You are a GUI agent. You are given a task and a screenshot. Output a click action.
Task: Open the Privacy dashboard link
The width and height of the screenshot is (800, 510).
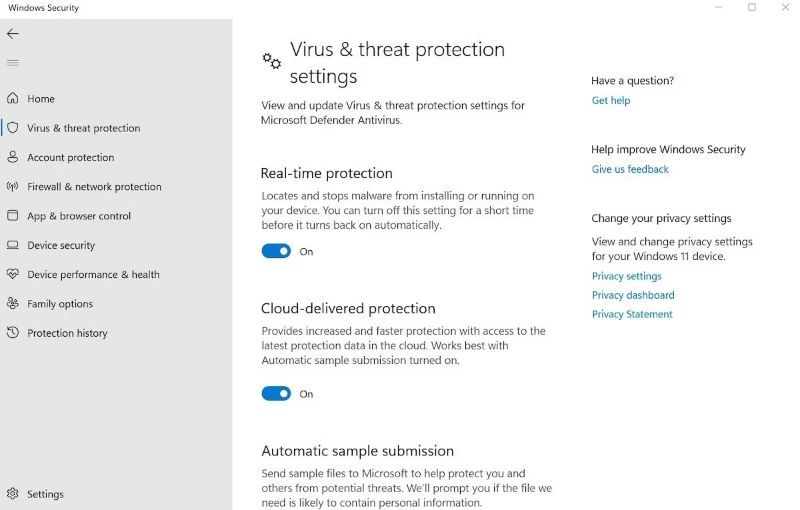pyautogui.click(x=633, y=296)
